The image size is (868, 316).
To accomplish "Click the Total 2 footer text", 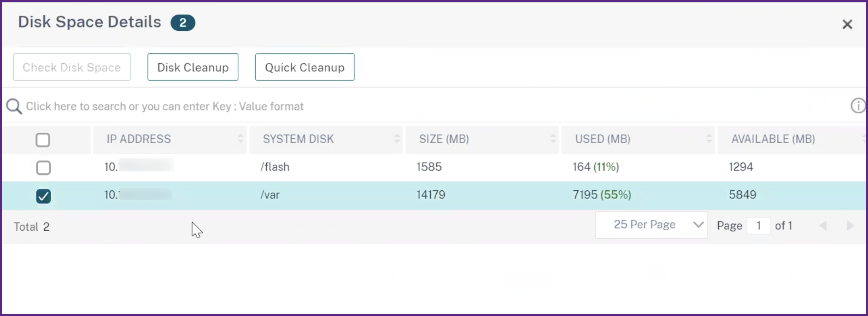I will coord(31,227).
